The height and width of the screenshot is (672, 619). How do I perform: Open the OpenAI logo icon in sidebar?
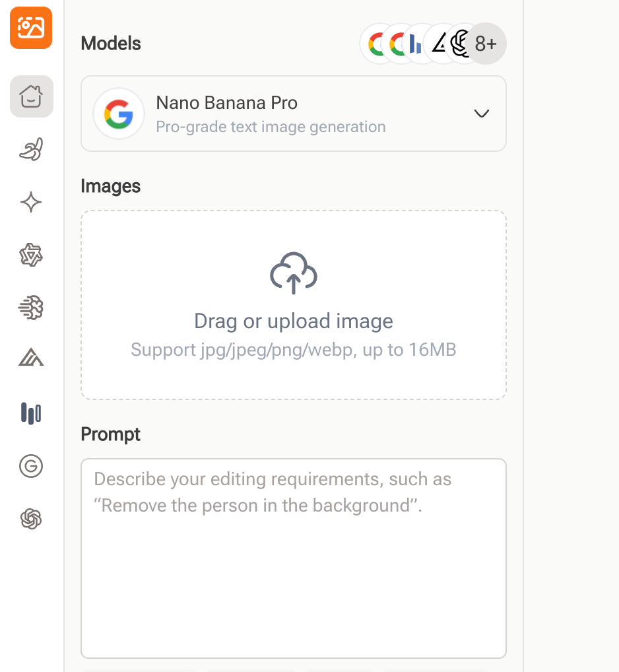pos(31,519)
